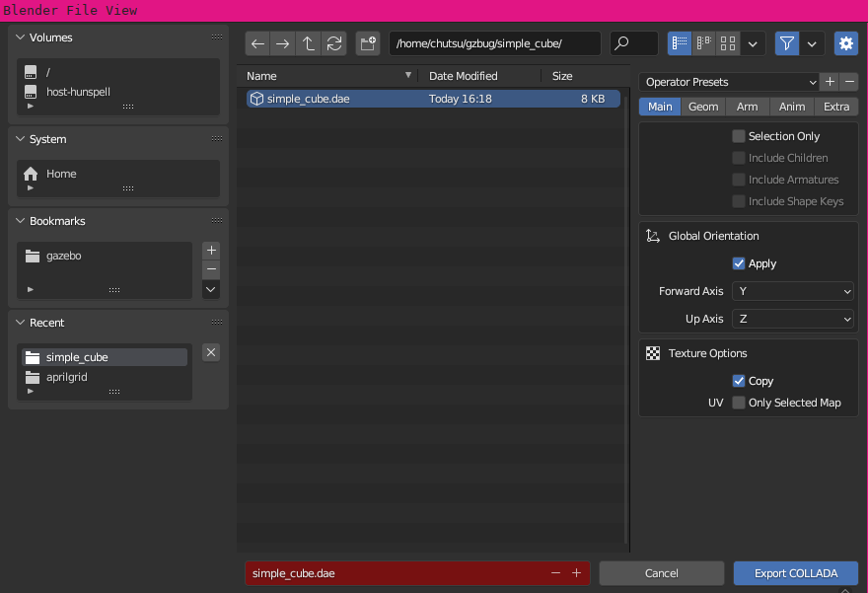Click the Export COLLADA button
Image resolution: width=868 pixels, height=593 pixels.
(796, 573)
